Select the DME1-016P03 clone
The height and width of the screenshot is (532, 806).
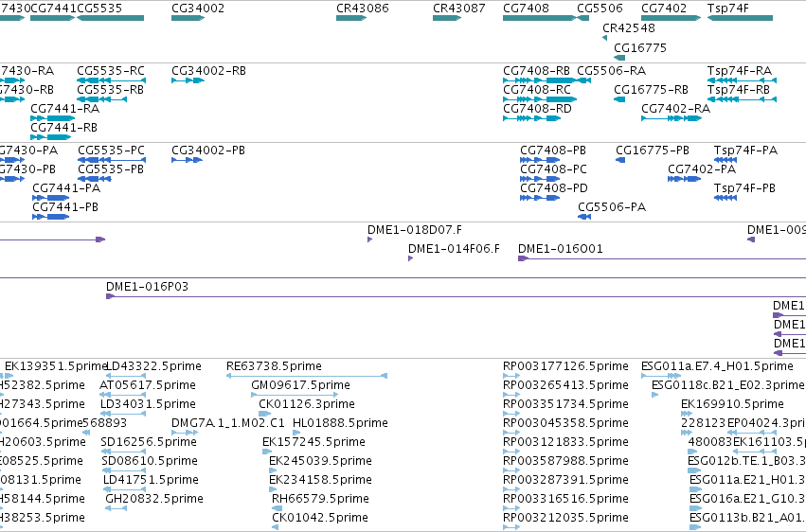456,296
